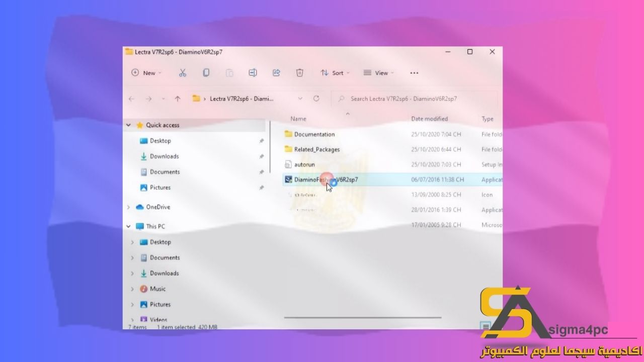Click the autorun file icon
The image size is (644, 362).
[x=288, y=164]
